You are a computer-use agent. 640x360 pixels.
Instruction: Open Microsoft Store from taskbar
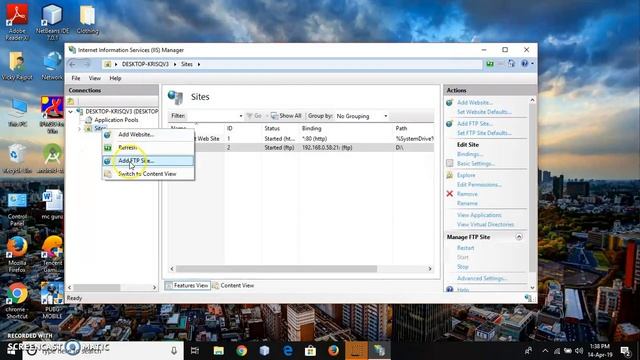pos(310,351)
